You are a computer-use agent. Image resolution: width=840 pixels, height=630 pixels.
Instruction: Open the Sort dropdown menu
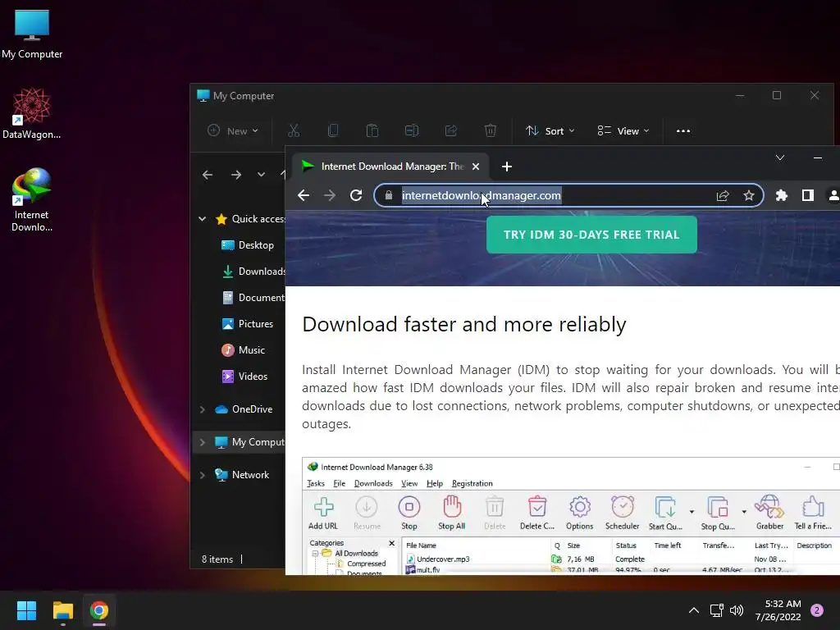tap(550, 130)
